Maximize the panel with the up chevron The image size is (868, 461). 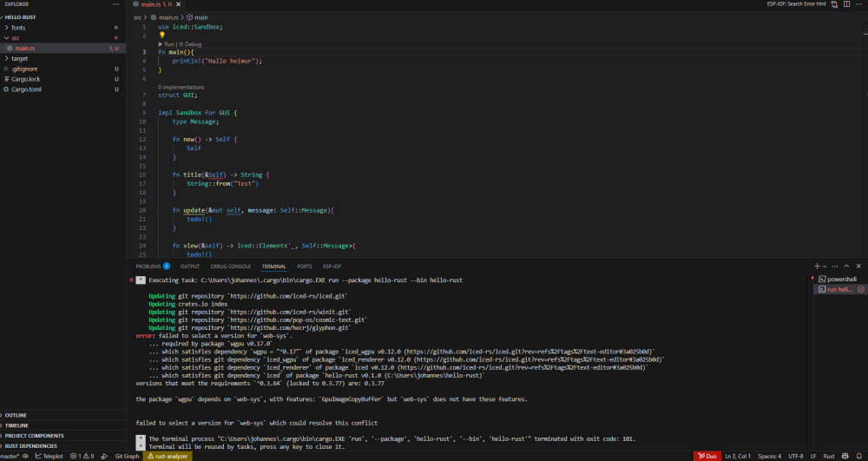tap(846, 267)
